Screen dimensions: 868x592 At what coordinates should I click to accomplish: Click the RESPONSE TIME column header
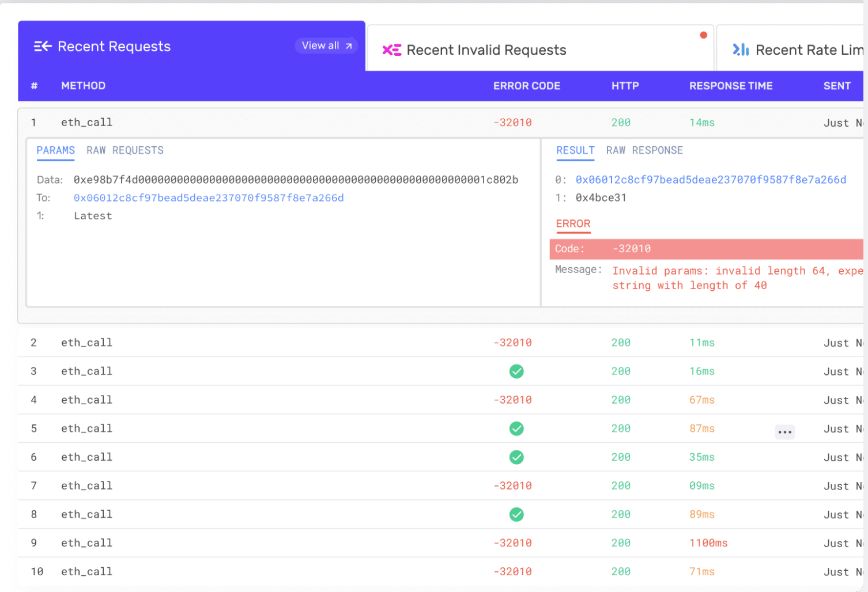731,86
